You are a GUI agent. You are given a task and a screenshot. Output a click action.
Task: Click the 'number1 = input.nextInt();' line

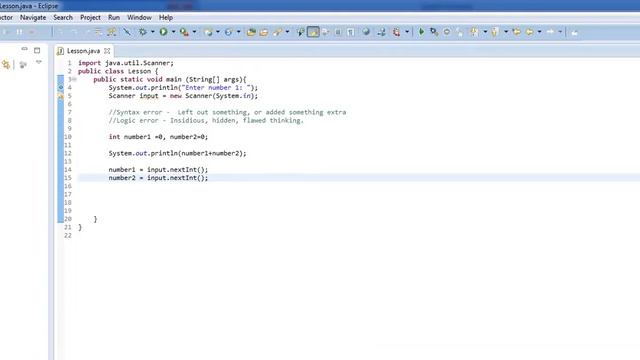tap(158, 169)
